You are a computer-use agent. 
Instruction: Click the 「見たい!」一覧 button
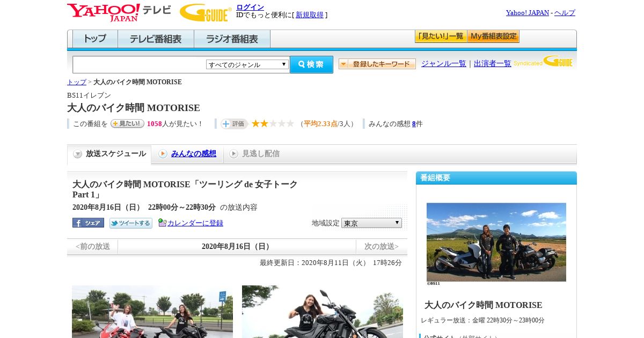441,36
